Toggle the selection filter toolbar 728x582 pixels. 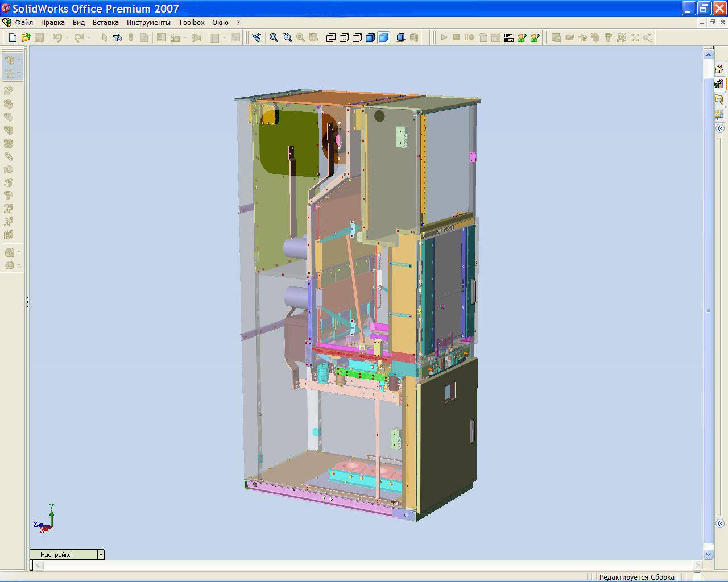click(118, 38)
